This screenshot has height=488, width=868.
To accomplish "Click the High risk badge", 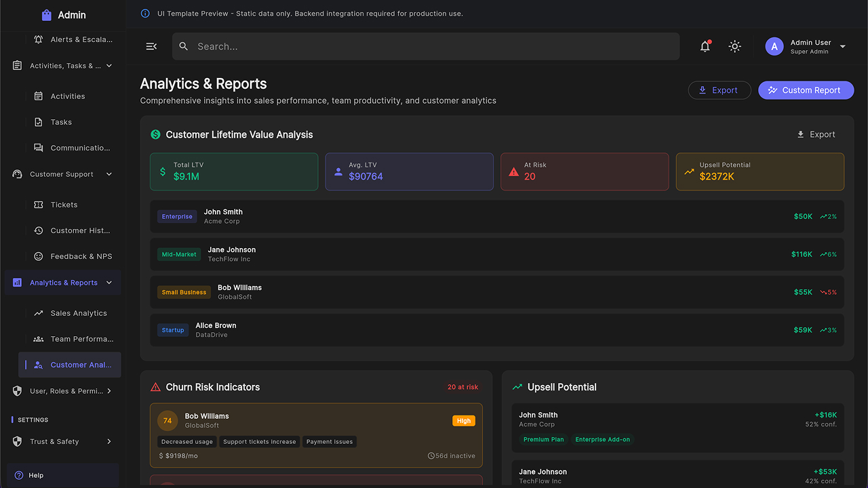I will pos(464,421).
